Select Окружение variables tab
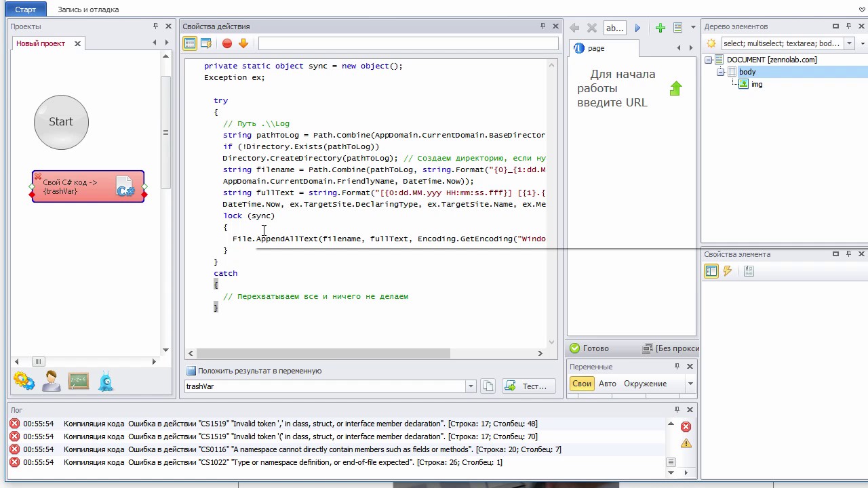Screen dimensions: 868x488 645,384
